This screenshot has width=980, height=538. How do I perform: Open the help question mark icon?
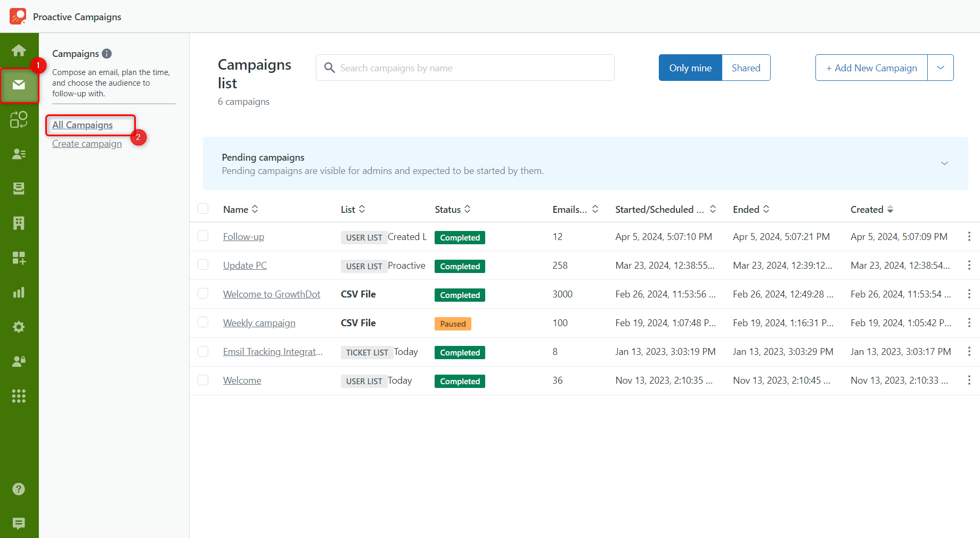coord(19,489)
